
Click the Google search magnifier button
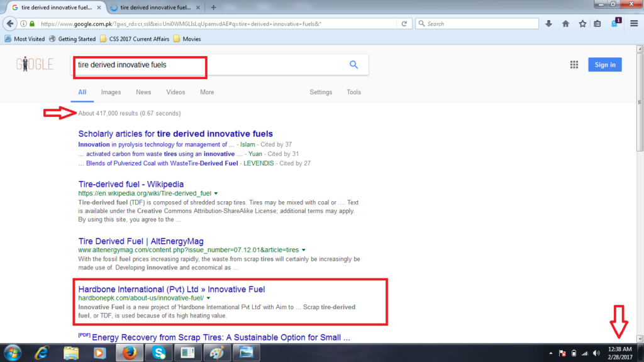click(353, 65)
